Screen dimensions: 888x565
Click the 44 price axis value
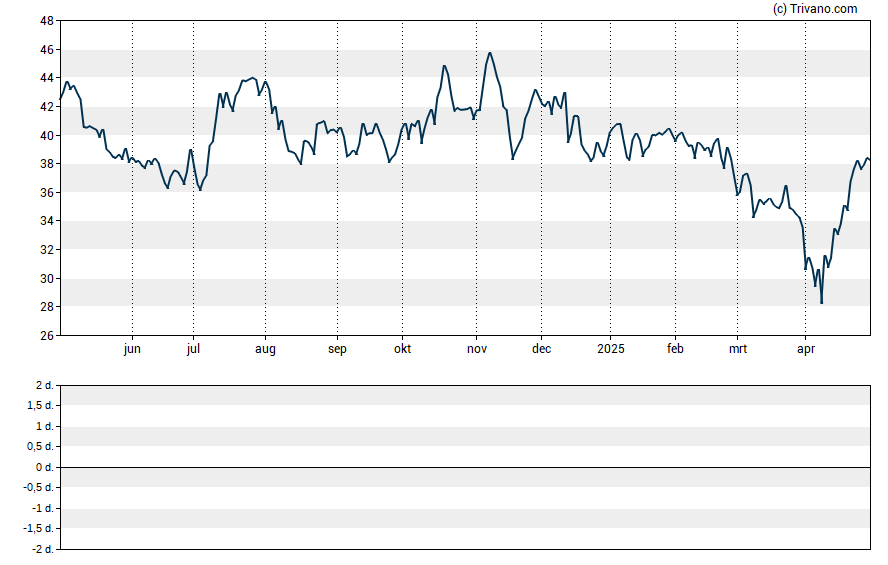coord(47,78)
